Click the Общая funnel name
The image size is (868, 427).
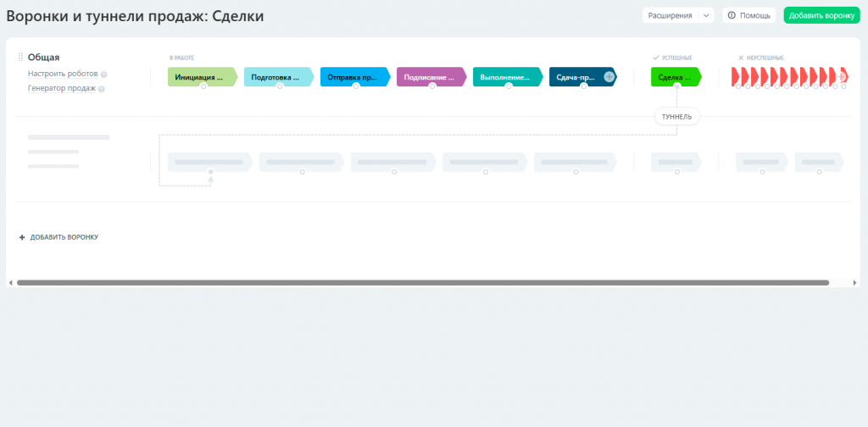point(44,57)
